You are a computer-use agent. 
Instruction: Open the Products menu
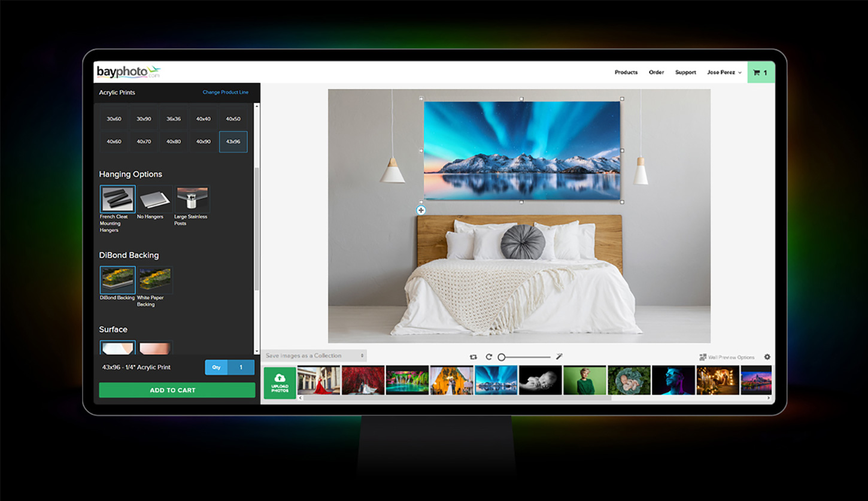coord(626,72)
